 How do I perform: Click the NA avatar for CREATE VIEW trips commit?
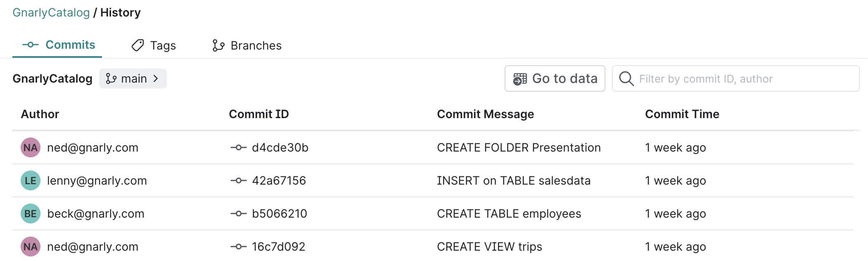(x=31, y=247)
